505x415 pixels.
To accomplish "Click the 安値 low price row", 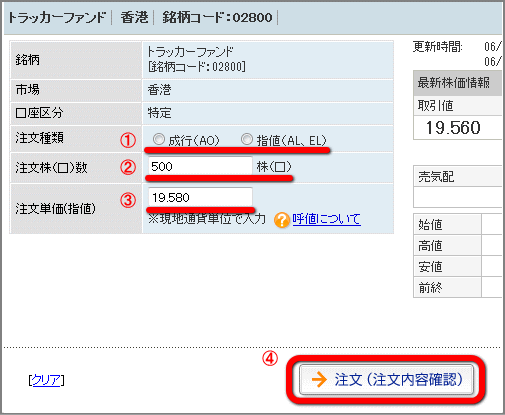I will pyautogui.click(x=457, y=266).
